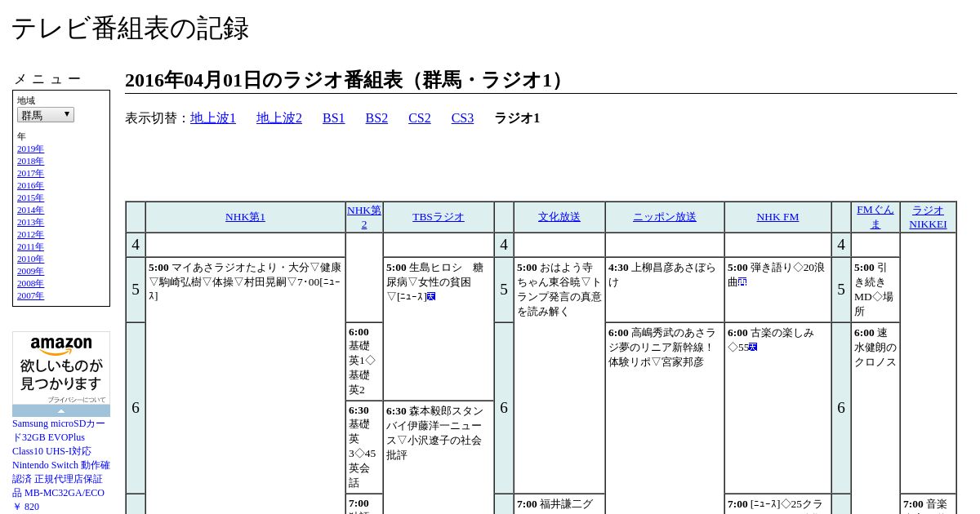Open the 2008年 archive link
The width and height of the screenshot is (980, 514).
tap(30, 283)
